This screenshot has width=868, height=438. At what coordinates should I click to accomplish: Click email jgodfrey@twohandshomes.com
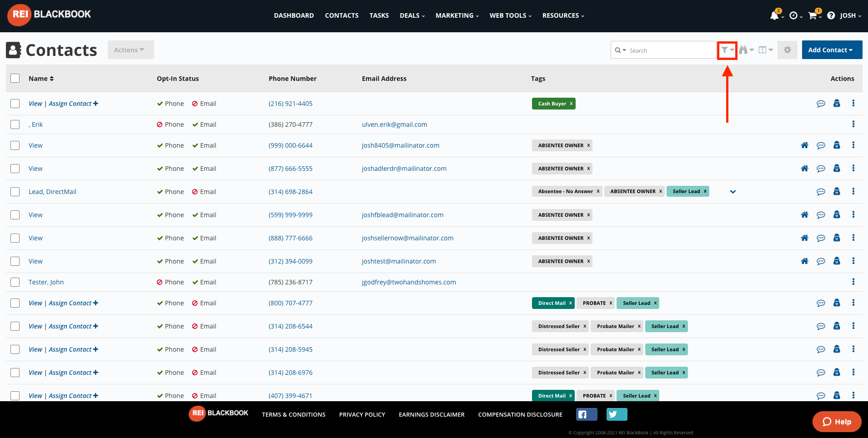(409, 282)
